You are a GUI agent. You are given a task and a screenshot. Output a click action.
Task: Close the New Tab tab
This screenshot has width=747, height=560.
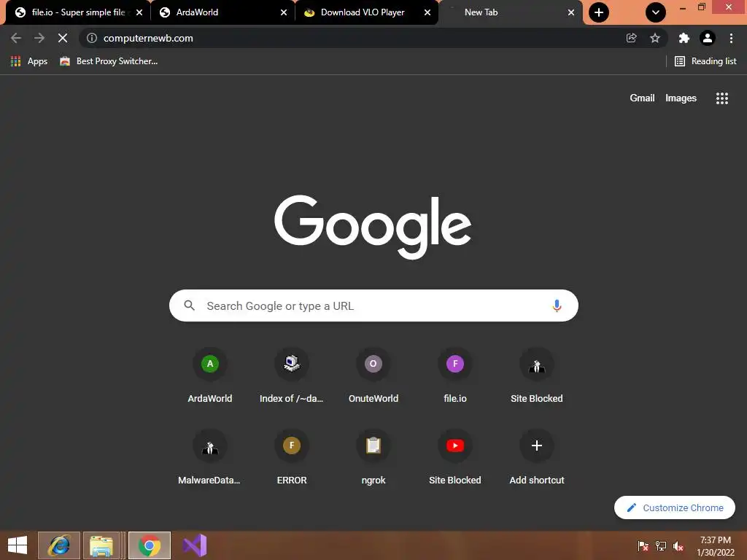[570, 12]
